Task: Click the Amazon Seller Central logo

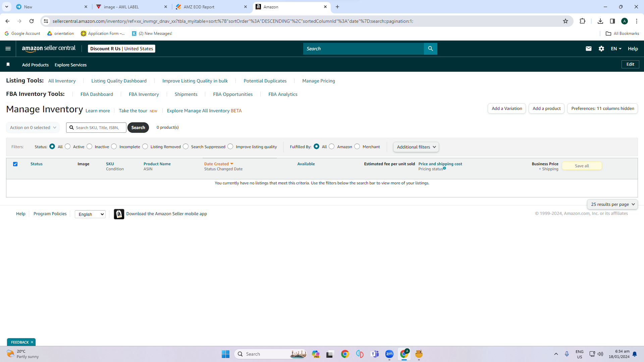Action: [49, 49]
